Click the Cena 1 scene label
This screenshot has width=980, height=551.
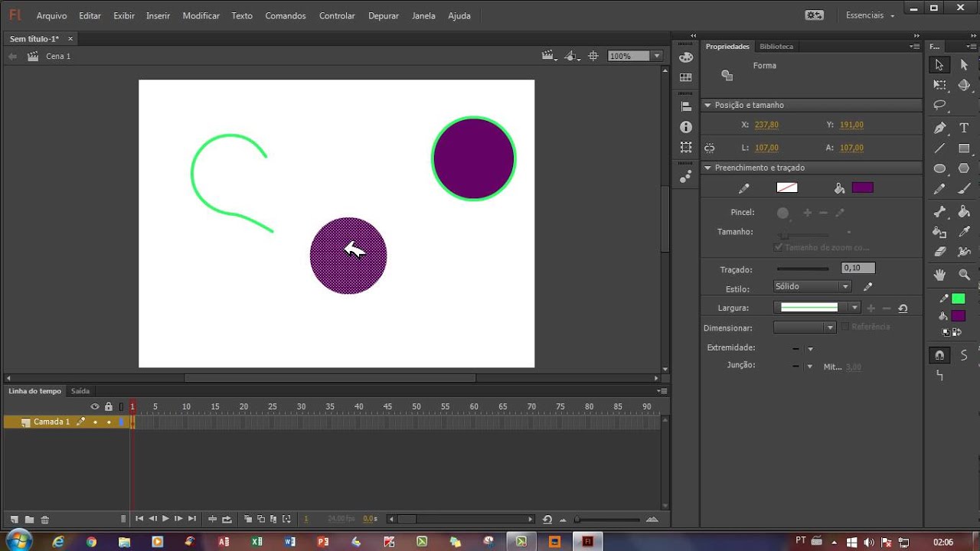[58, 56]
